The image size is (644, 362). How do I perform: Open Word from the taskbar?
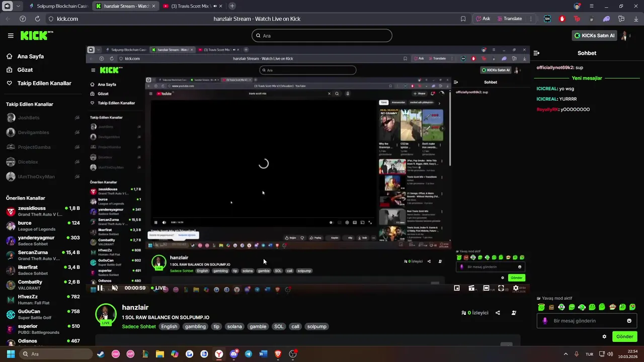pos(263,354)
